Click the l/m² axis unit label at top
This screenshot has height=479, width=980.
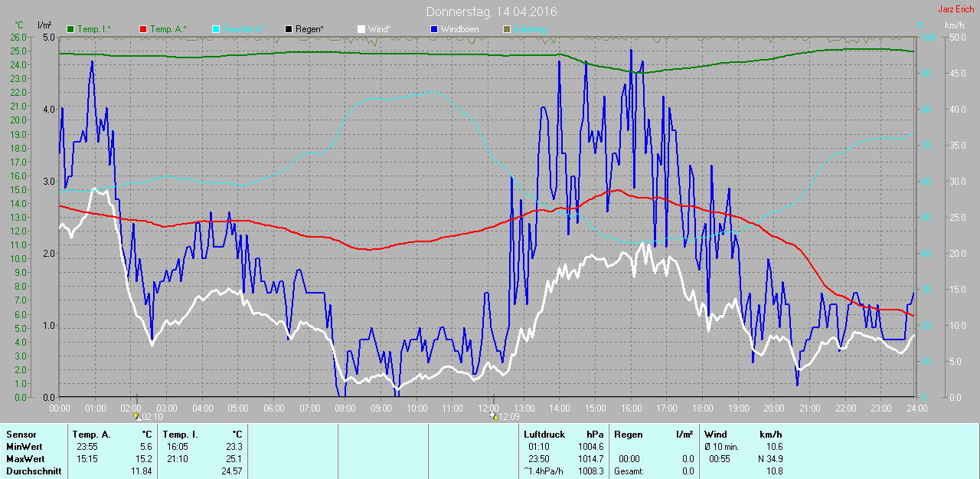click(x=44, y=25)
